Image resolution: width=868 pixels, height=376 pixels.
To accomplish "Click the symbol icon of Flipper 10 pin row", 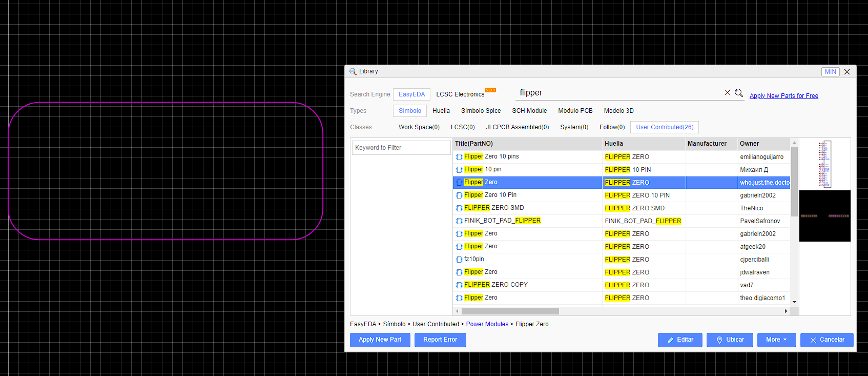I will pyautogui.click(x=459, y=170).
